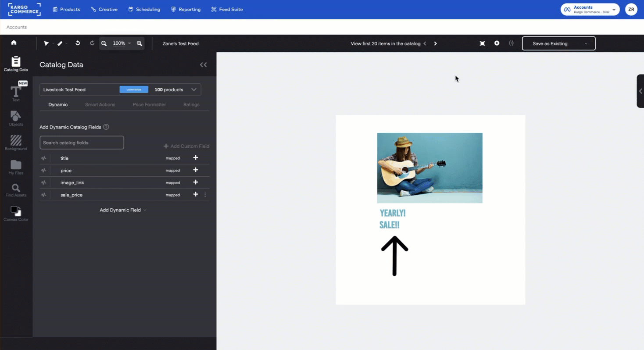Viewport: 644px width, 350px height.
Task: Click the Add Custom Field button
Action: point(186,146)
